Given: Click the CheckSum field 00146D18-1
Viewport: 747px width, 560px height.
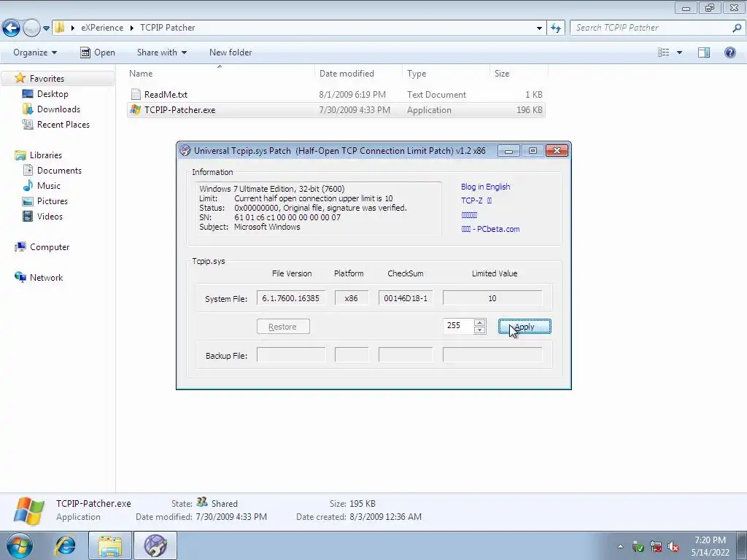Looking at the screenshot, I should (x=406, y=298).
